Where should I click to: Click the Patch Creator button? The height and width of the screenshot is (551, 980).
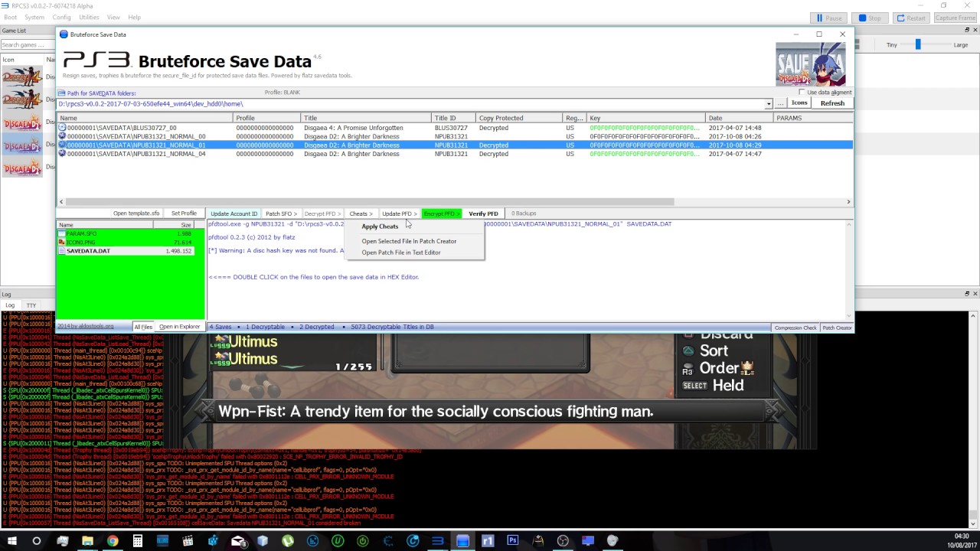[x=837, y=328]
